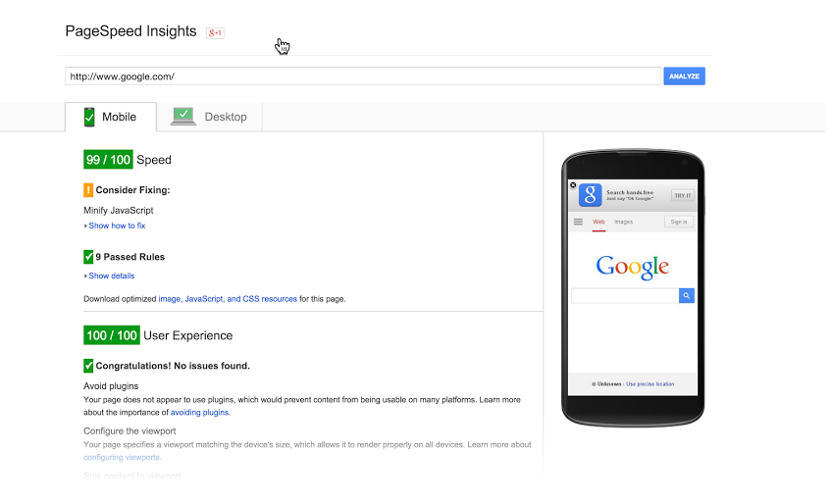Click the blue Google search app icon
Screen dimensions: 832x504
590,195
